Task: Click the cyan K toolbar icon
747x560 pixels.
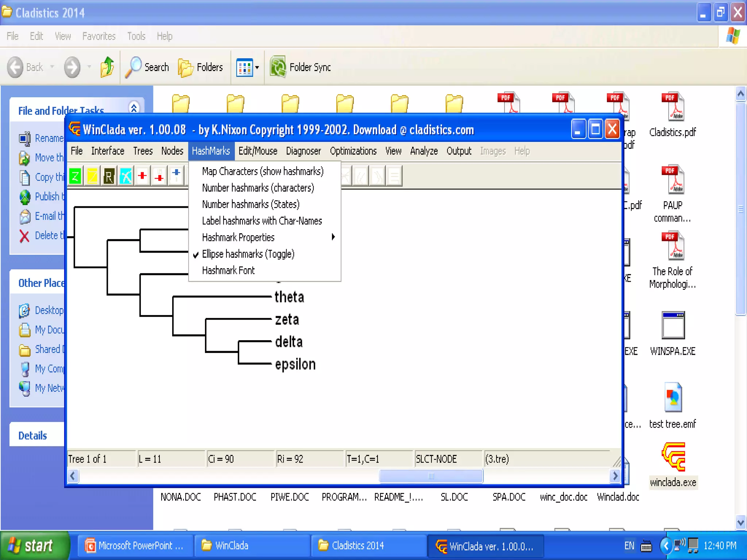Action: [126, 176]
